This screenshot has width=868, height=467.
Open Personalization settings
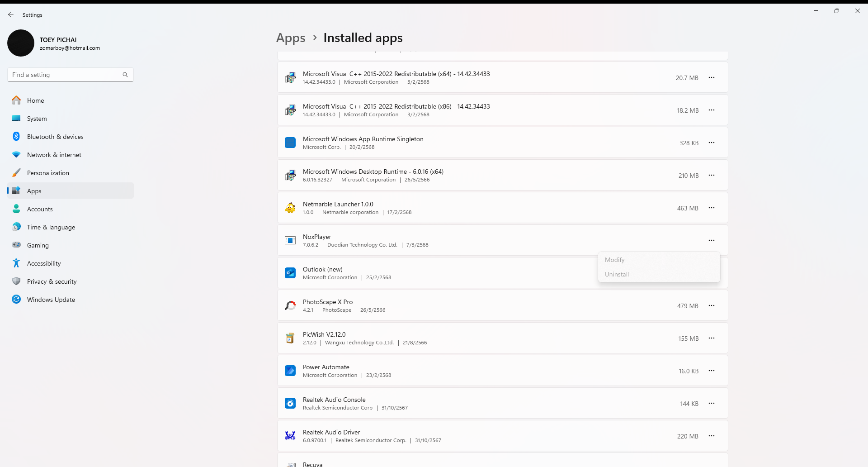click(x=71, y=173)
